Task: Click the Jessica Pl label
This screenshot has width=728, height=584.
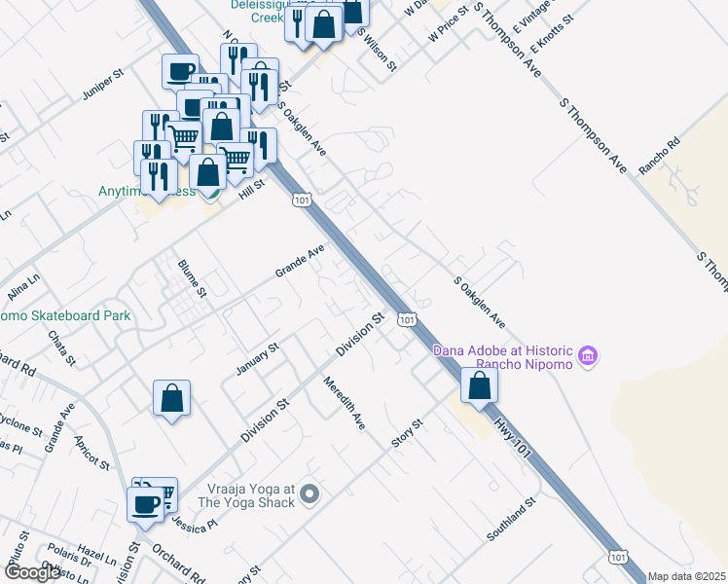Action: [195, 524]
